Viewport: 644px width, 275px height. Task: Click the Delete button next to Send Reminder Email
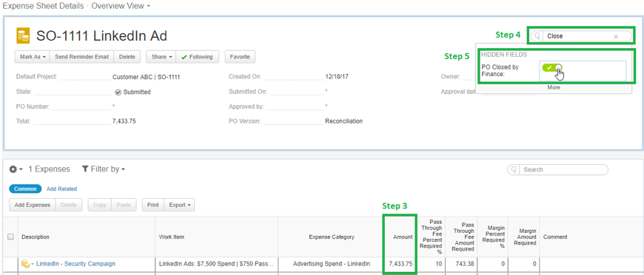pyautogui.click(x=127, y=57)
